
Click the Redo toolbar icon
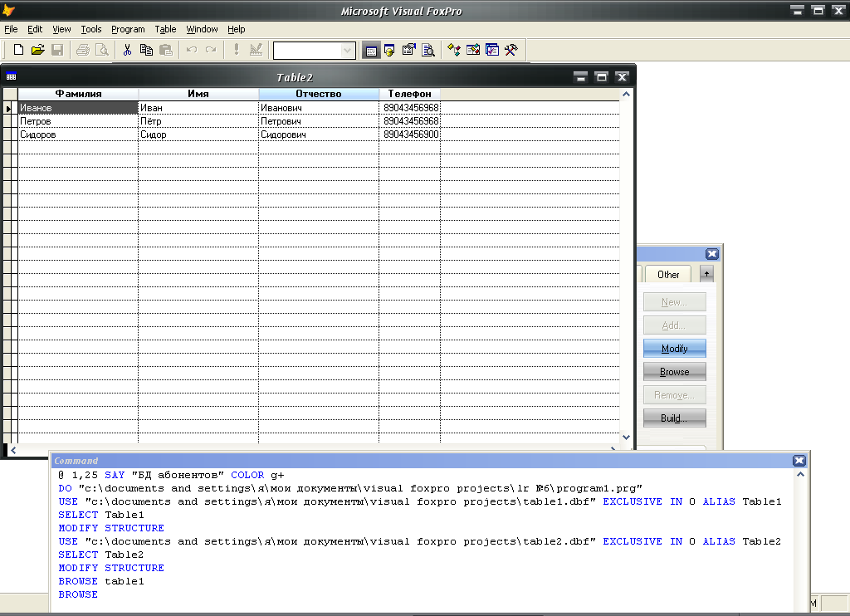[210, 50]
